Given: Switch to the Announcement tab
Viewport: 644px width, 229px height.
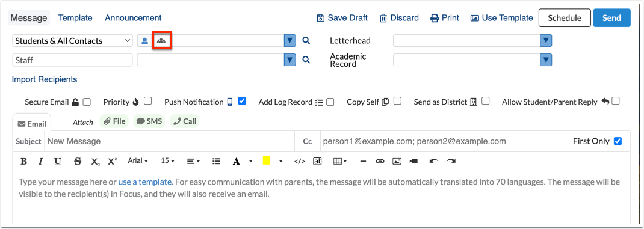Looking at the screenshot, I should pyautogui.click(x=133, y=18).
